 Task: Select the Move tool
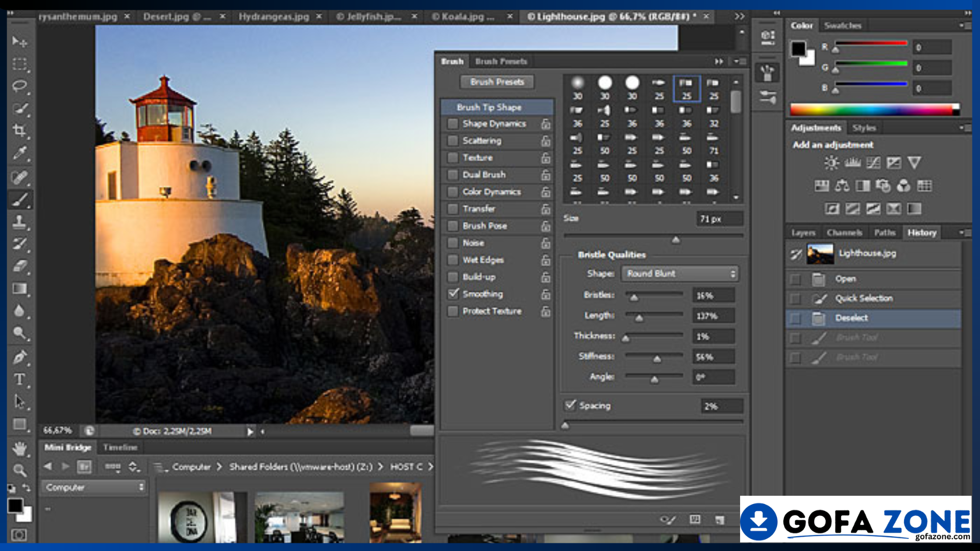pos(19,41)
